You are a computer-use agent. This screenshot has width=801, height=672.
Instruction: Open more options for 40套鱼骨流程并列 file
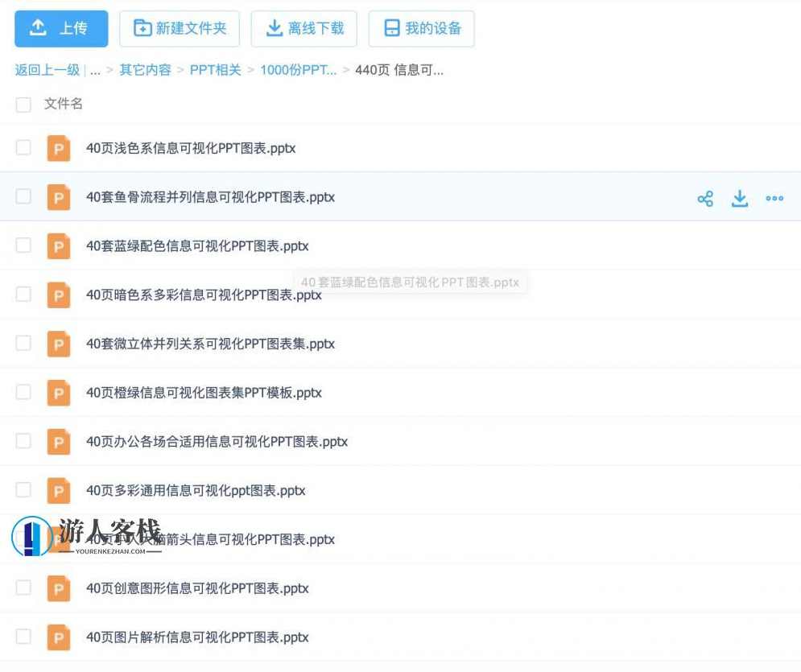click(774, 198)
